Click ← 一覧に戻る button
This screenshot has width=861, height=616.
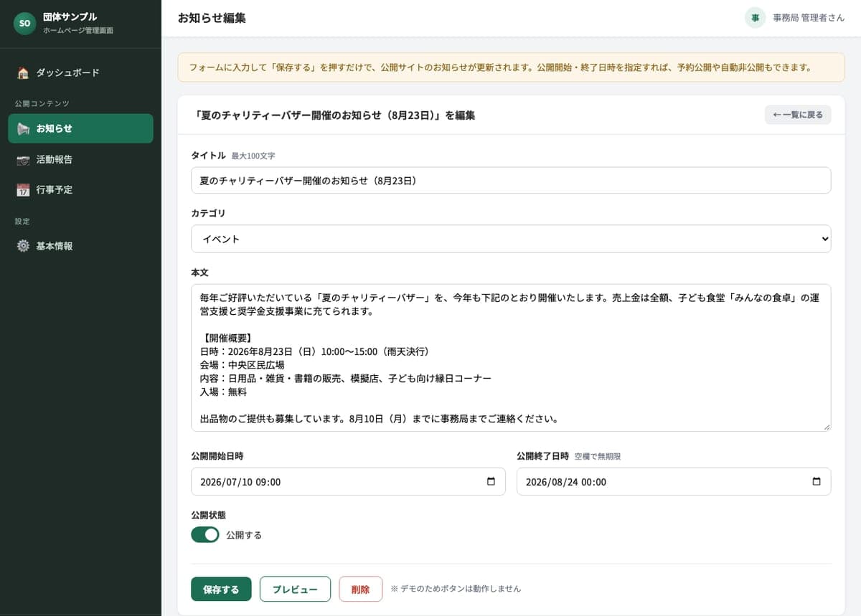click(798, 115)
